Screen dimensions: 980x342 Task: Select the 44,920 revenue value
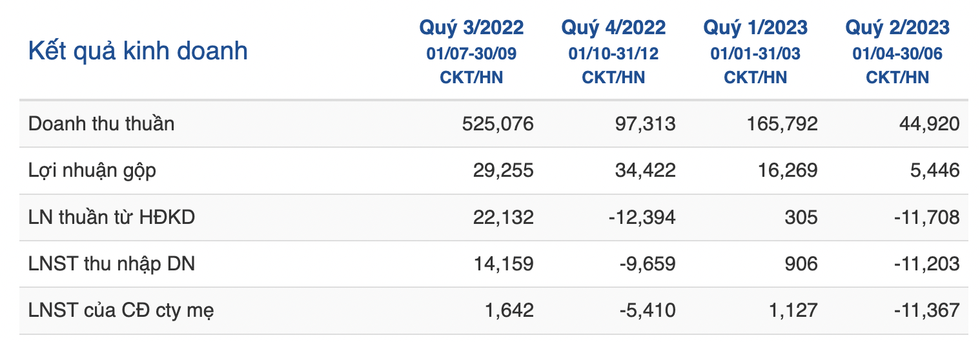click(x=931, y=124)
